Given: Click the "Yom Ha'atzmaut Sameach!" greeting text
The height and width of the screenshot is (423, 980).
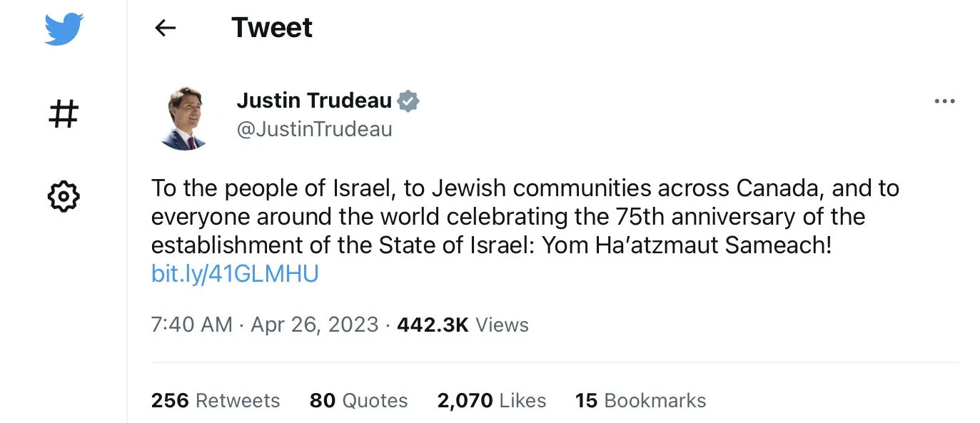Looking at the screenshot, I should (687, 245).
